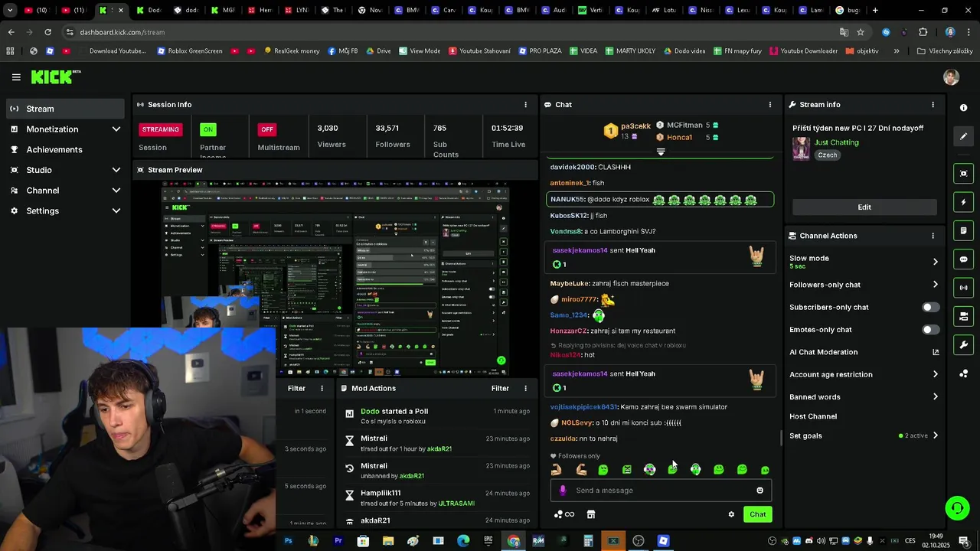The height and width of the screenshot is (551, 980).
Task: Click the Edit stream info button
Action: click(864, 207)
